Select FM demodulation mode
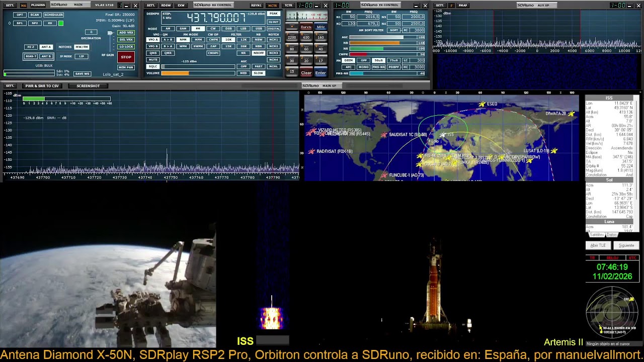Screen dimensions: 644x362 click(x=198, y=29)
